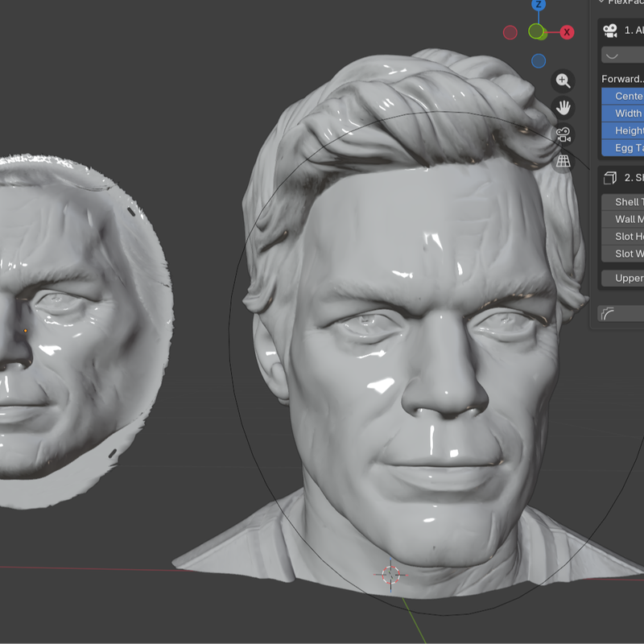The image size is (644, 644).
Task: Click the blue Z axis gizmo handle
Action: (x=539, y=5)
